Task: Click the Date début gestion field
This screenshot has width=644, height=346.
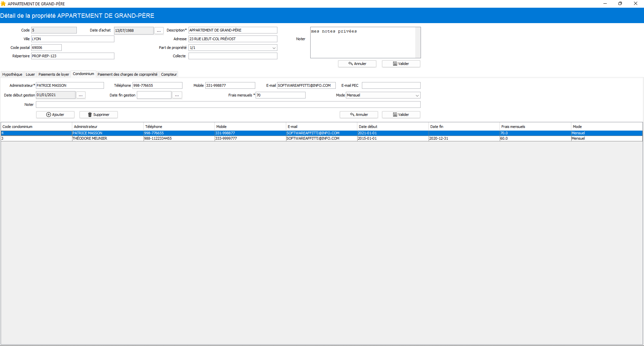Action: coord(56,95)
